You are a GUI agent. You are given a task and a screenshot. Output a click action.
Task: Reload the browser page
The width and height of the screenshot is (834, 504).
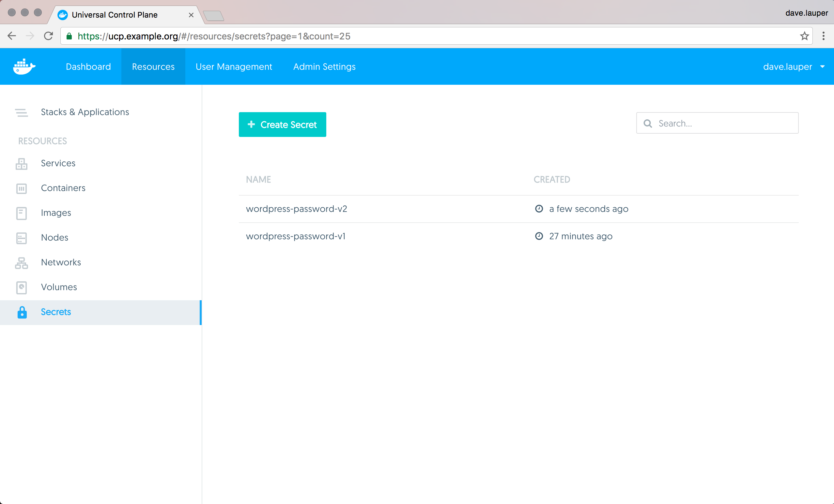pos(48,36)
